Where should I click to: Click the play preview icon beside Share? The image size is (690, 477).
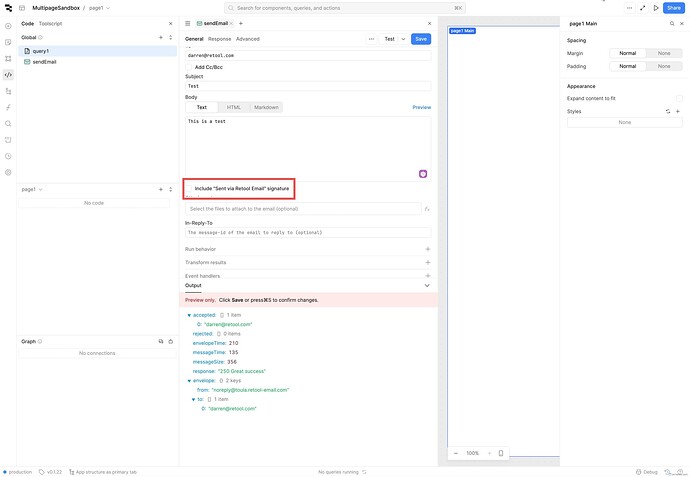[656, 8]
